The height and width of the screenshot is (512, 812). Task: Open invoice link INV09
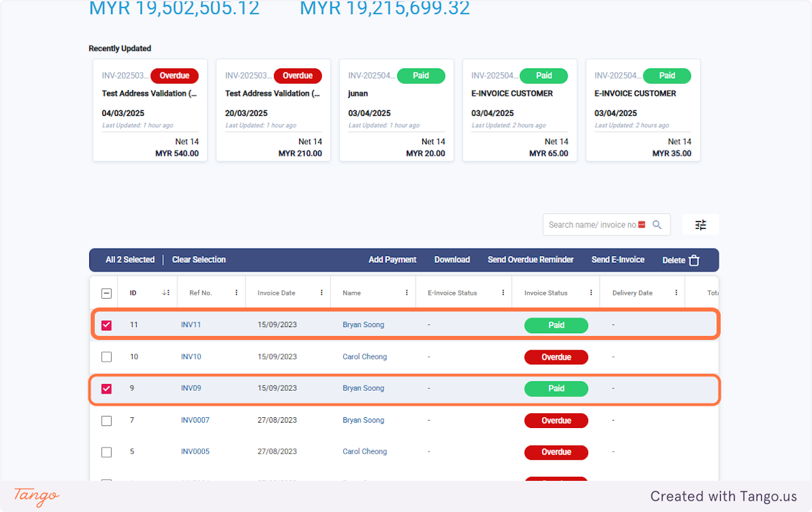[x=191, y=388]
